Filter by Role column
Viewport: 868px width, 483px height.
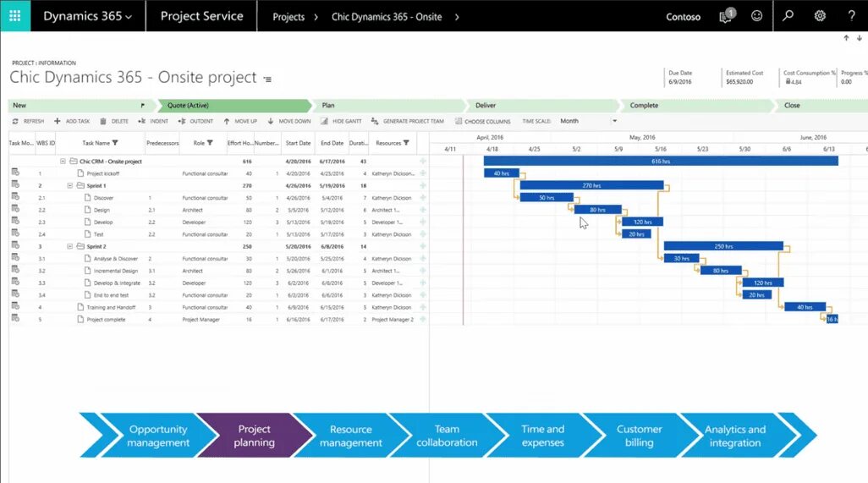210,143
